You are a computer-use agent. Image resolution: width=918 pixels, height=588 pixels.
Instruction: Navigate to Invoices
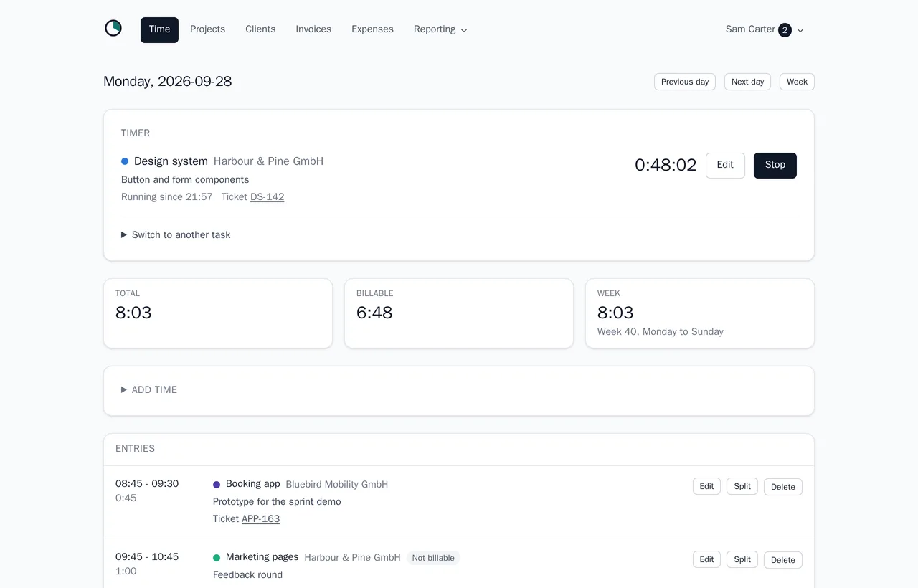pyautogui.click(x=313, y=29)
